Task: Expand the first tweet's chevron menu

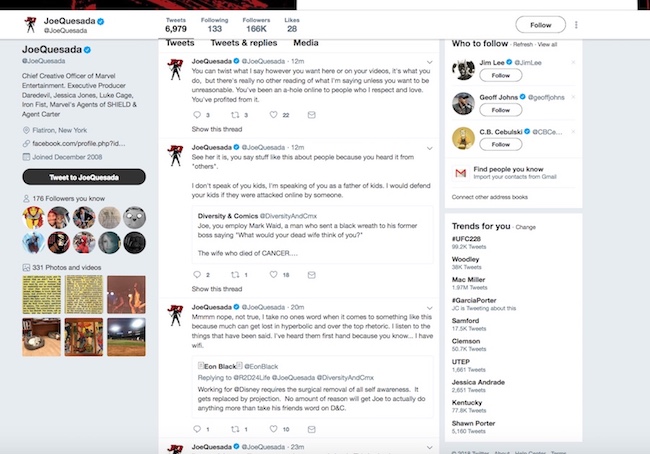Action: coord(429,62)
